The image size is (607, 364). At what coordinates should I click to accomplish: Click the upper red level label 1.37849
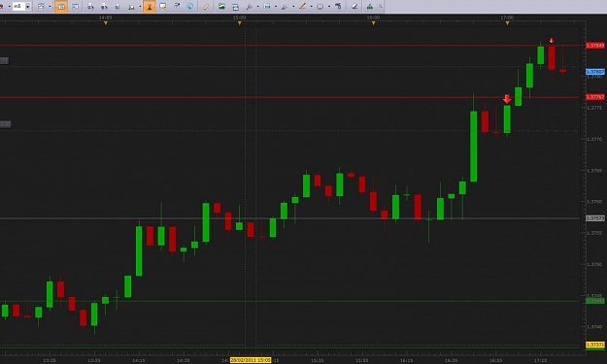coord(595,46)
